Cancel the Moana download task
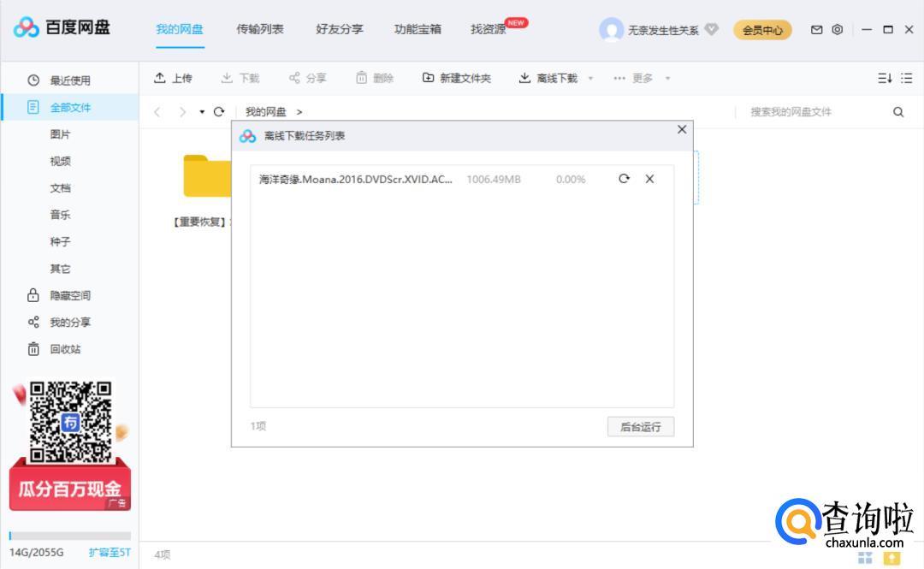 pyautogui.click(x=649, y=179)
